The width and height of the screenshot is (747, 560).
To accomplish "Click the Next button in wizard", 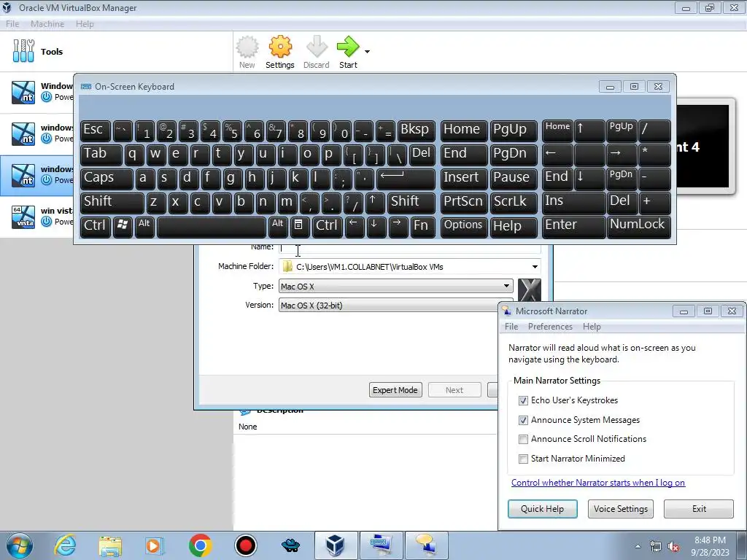I will 454,390.
